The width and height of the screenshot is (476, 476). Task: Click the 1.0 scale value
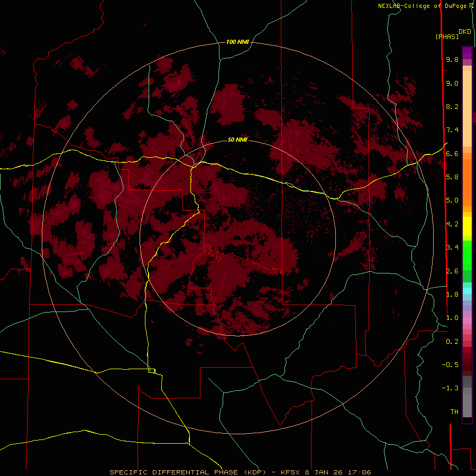click(x=452, y=318)
